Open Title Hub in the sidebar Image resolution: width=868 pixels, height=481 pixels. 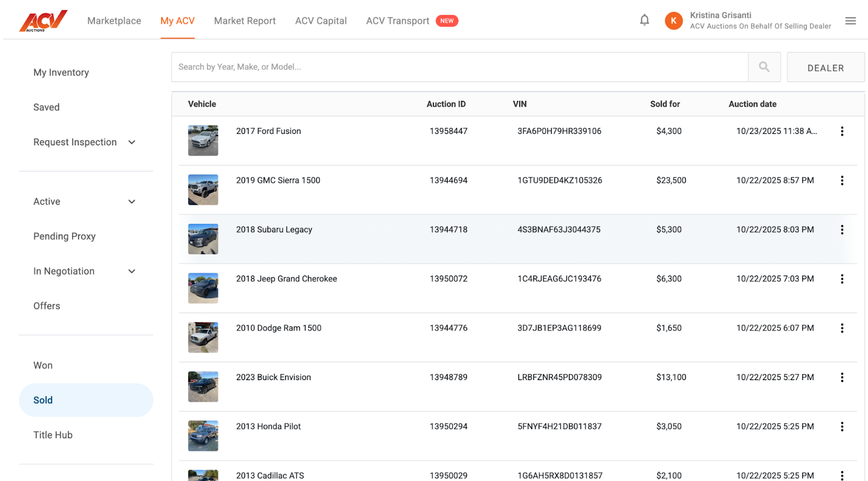[53, 435]
